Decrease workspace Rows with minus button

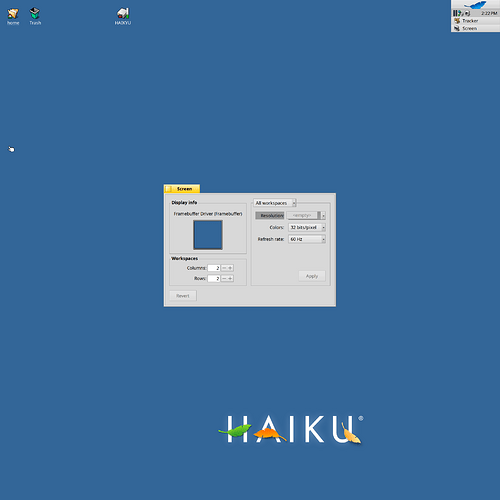224,278
